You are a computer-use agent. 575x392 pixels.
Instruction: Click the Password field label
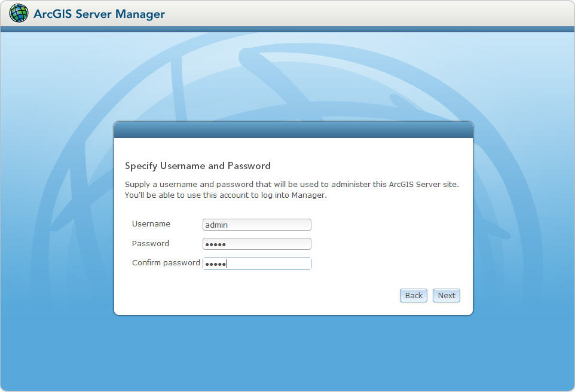click(x=150, y=243)
